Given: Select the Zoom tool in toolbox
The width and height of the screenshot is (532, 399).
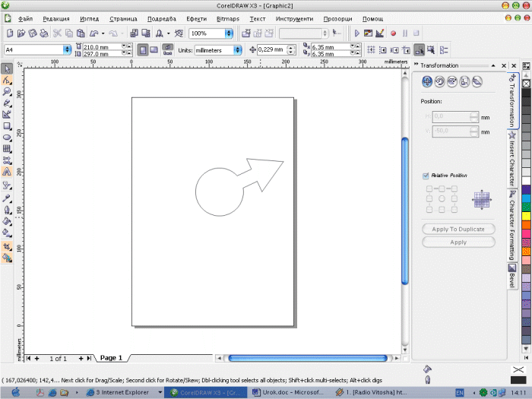Looking at the screenshot, I should [x=7, y=92].
